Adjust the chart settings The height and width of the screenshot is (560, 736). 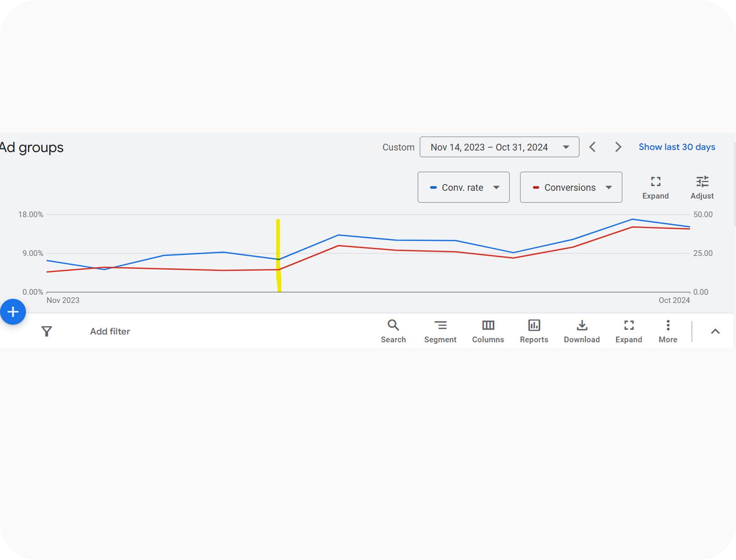click(702, 188)
